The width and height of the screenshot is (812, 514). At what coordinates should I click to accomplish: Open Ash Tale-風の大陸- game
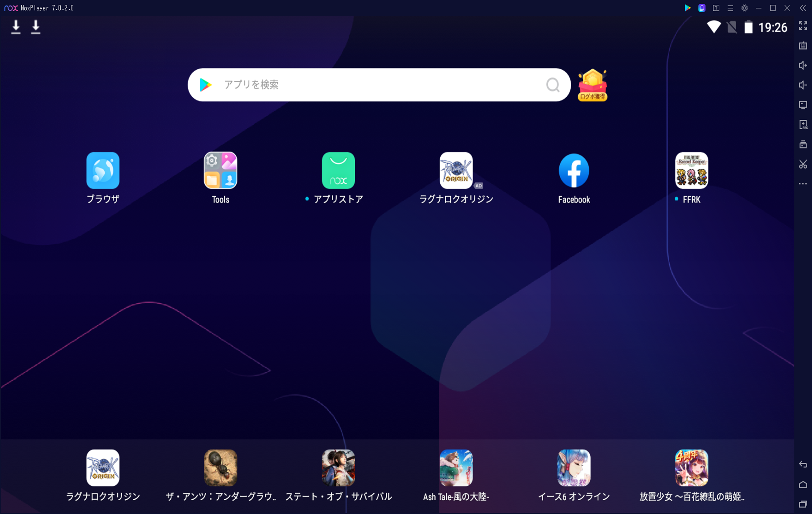[456, 468]
